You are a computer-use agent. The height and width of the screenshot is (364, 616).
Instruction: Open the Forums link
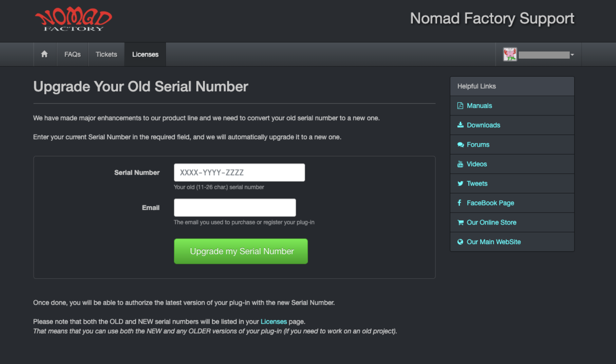(x=478, y=145)
